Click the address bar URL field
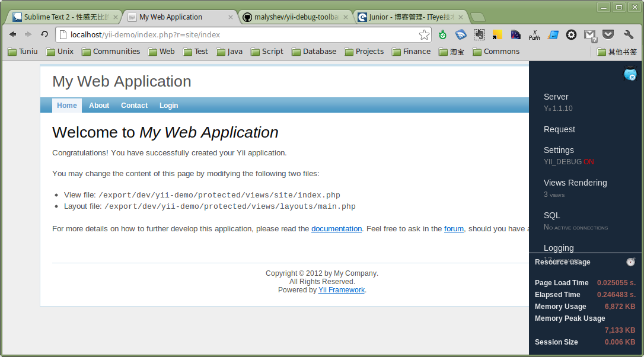The height and width of the screenshot is (357, 644). pyautogui.click(x=243, y=34)
